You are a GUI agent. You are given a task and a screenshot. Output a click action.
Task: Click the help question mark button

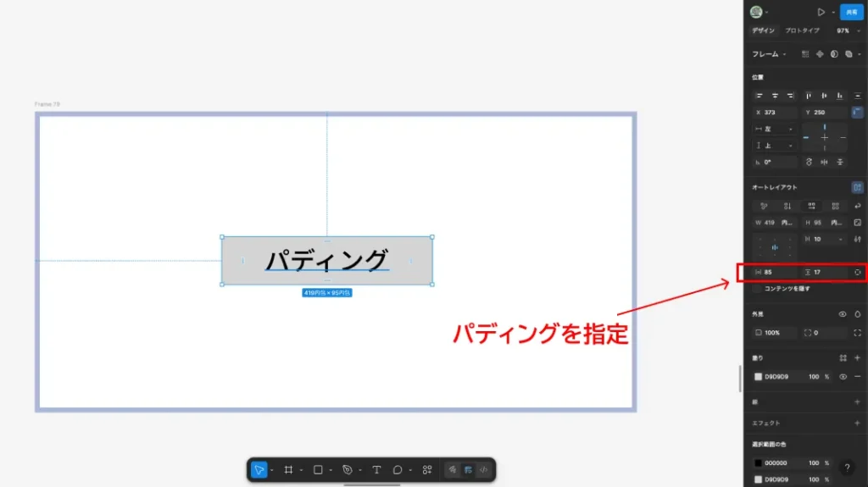846,468
